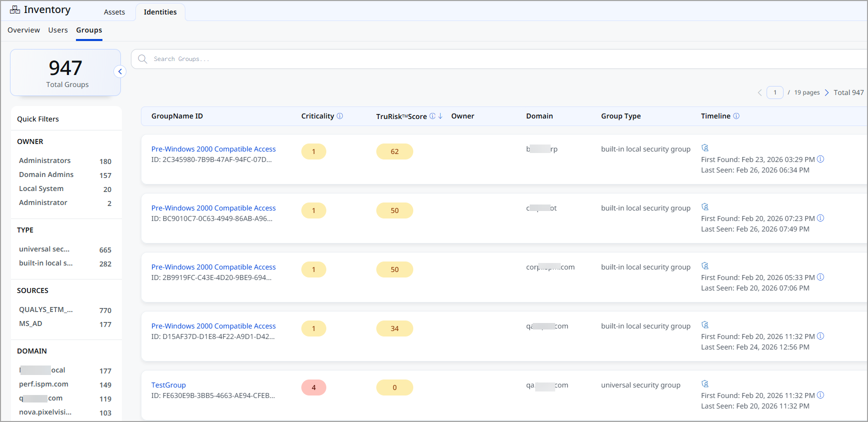Click 'universal security group' in TestGroup row
The image size is (868, 422).
(641, 385)
